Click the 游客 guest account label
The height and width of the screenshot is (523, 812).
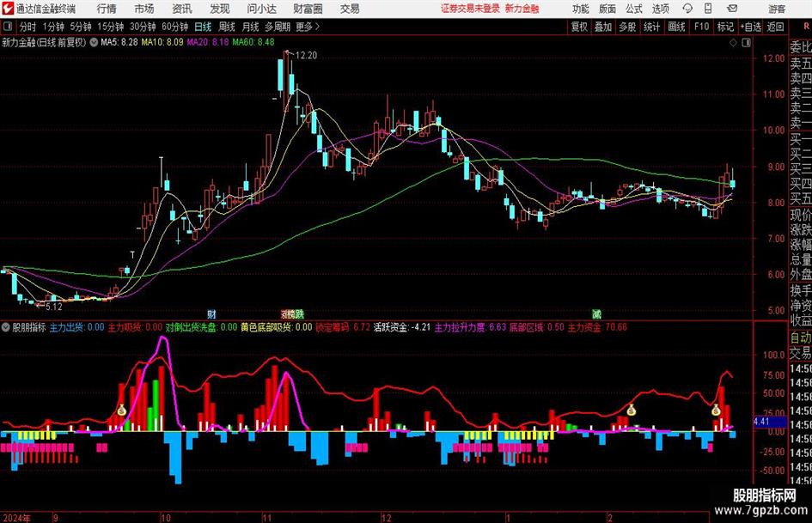point(777,9)
